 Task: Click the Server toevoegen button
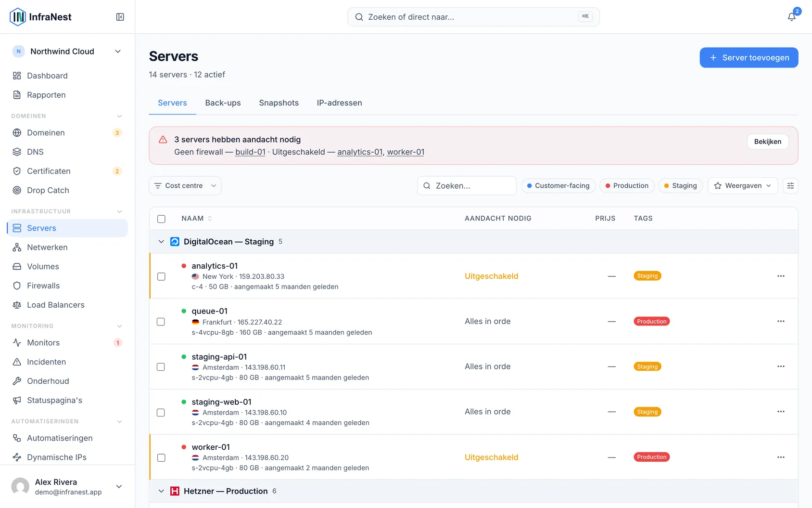[x=749, y=58]
